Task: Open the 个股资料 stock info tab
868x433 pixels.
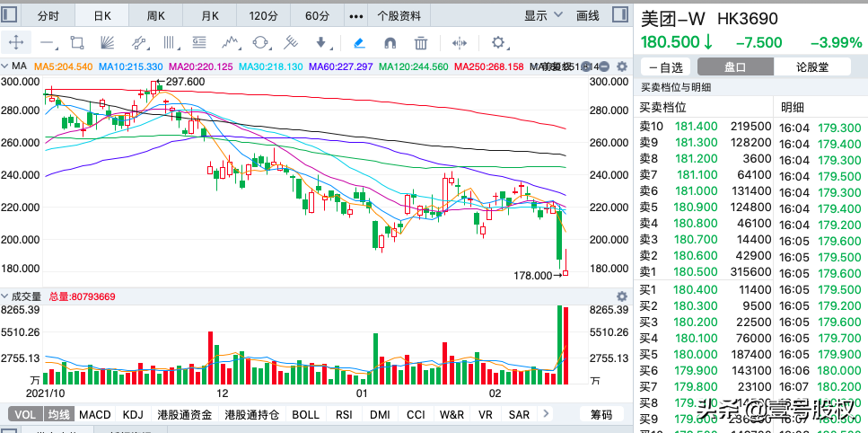Action: point(399,16)
